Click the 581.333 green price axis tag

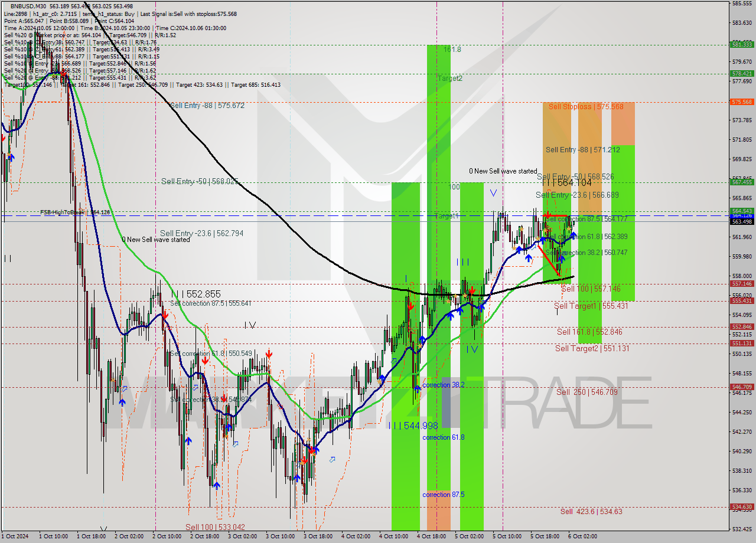click(x=742, y=44)
